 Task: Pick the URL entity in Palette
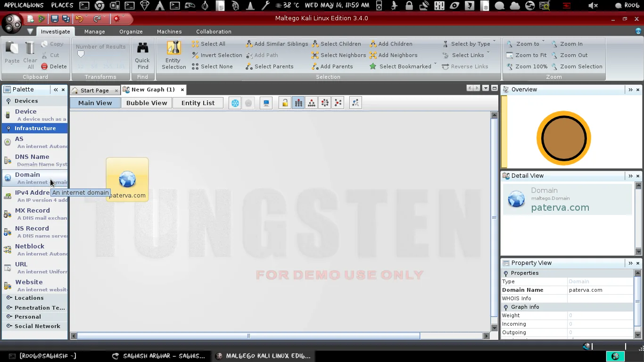click(34, 267)
